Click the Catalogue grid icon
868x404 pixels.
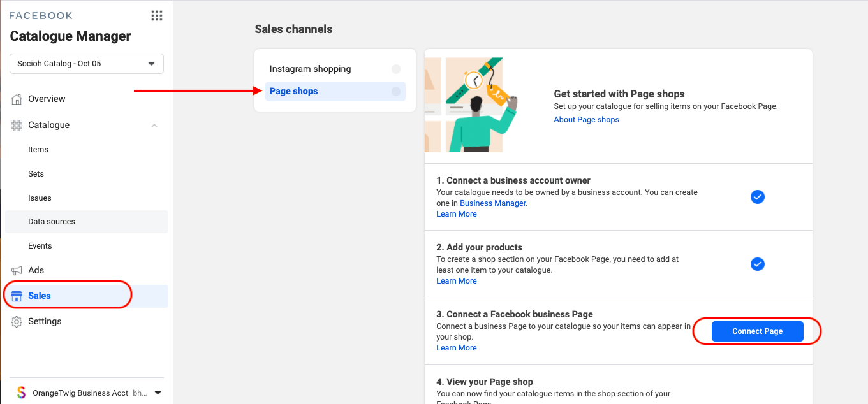tap(17, 126)
